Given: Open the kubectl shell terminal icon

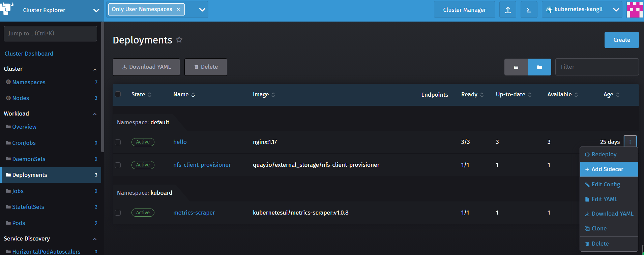Looking at the screenshot, I should 529,10.
